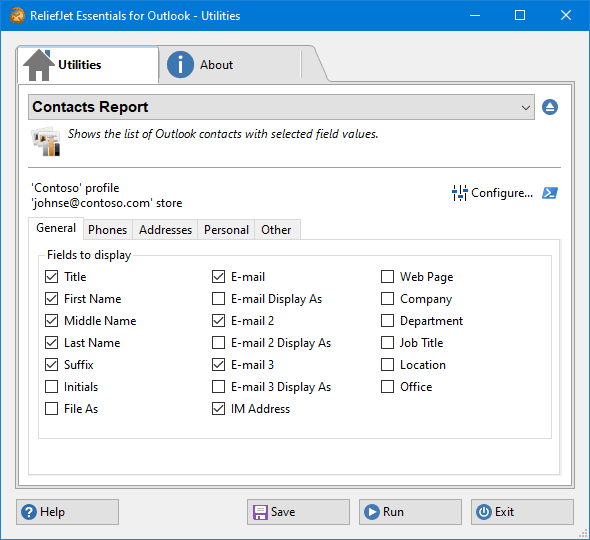The image size is (590, 540).
Task: Select the General fields tab
Action: tap(56, 228)
